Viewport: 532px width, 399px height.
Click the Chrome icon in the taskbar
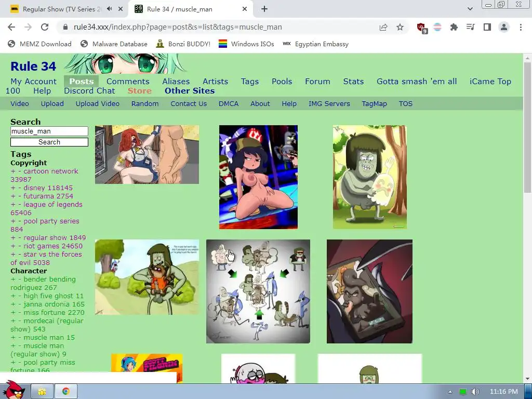click(66, 392)
